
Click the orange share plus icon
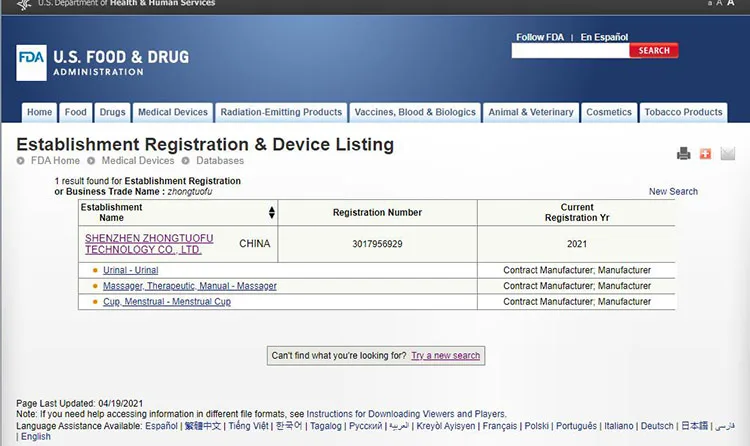tap(705, 154)
